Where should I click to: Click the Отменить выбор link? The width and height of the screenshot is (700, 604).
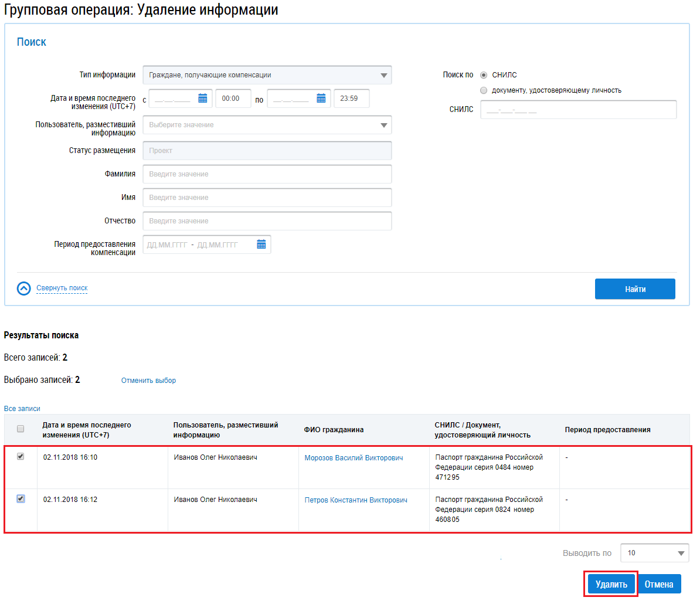tap(148, 381)
